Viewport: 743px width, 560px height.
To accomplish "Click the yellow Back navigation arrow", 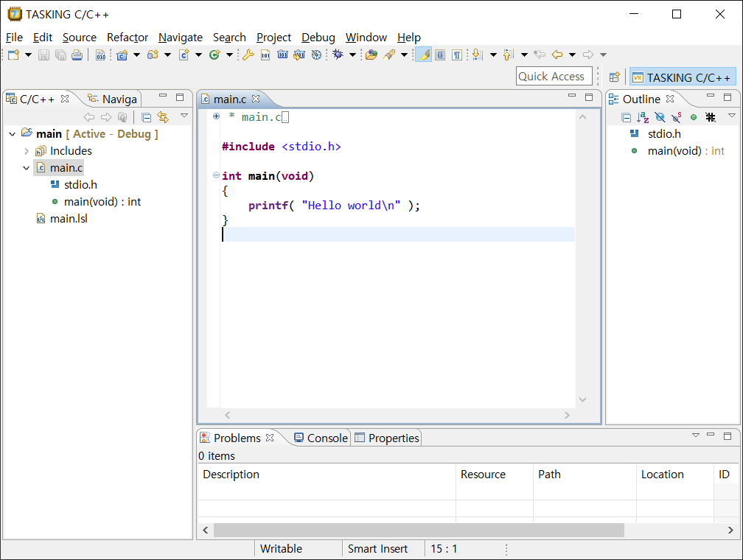I will (x=557, y=55).
